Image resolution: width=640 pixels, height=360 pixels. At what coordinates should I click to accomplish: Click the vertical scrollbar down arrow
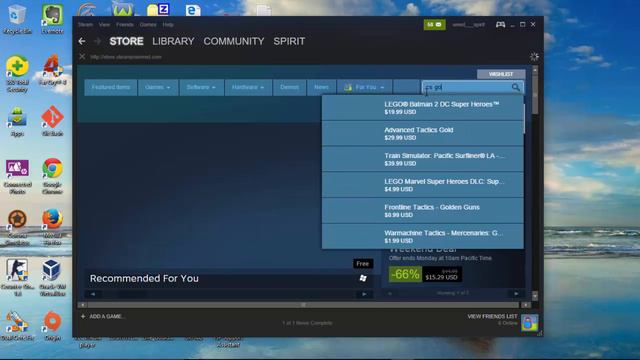(535, 295)
